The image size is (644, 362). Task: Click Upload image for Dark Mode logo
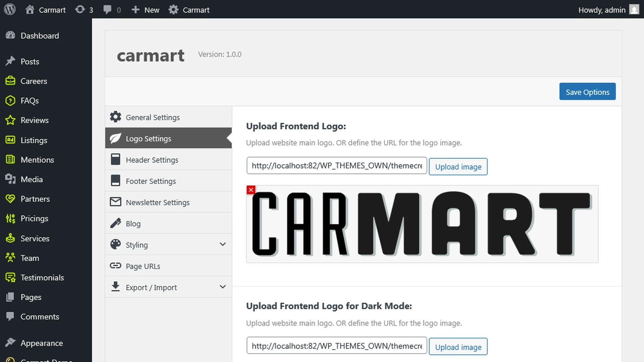tap(458, 347)
